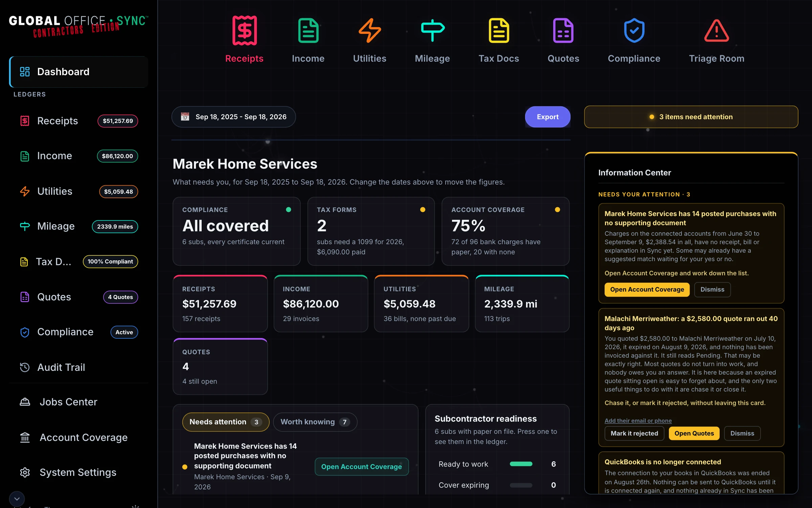Click the Audit Trail history icon in sidebar
Screen dimensions: 812x508
pos(25,367)
